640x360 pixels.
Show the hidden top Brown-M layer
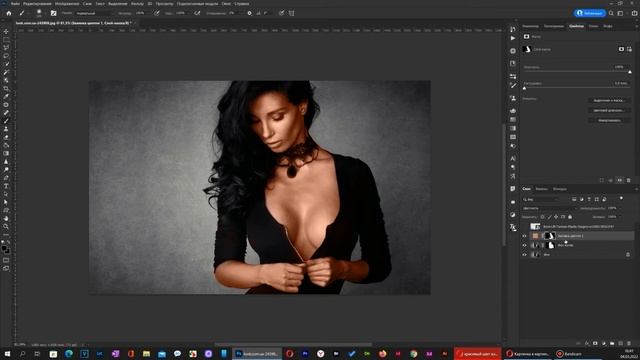pyautogui.click(x=524, y=227)
